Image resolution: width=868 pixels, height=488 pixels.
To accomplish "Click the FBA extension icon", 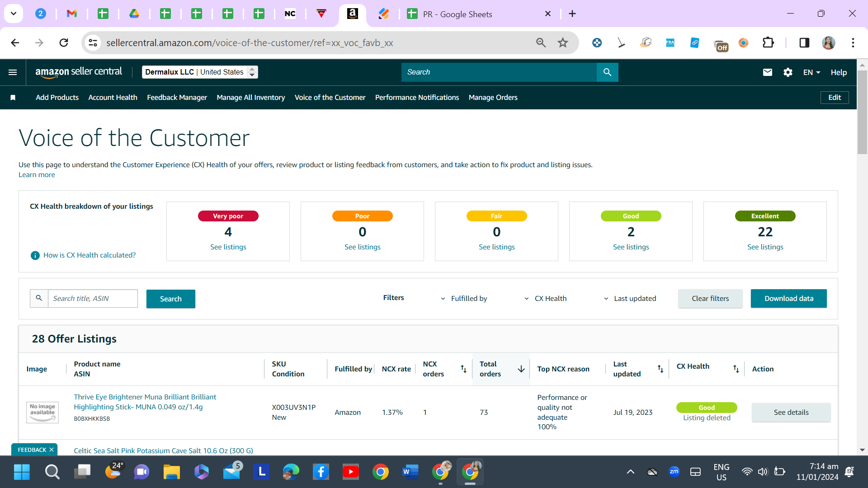I will 670,43.
